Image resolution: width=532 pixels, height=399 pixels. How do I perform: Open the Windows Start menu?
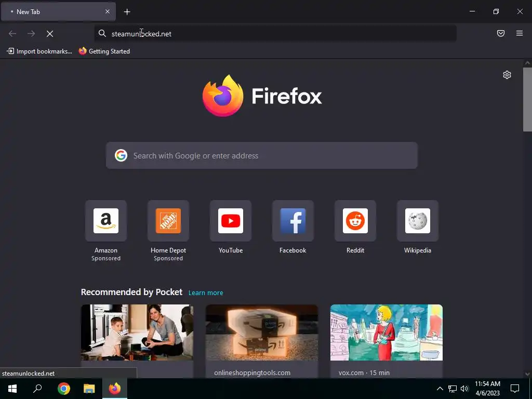pyautogui.click(x=12, y=389)
